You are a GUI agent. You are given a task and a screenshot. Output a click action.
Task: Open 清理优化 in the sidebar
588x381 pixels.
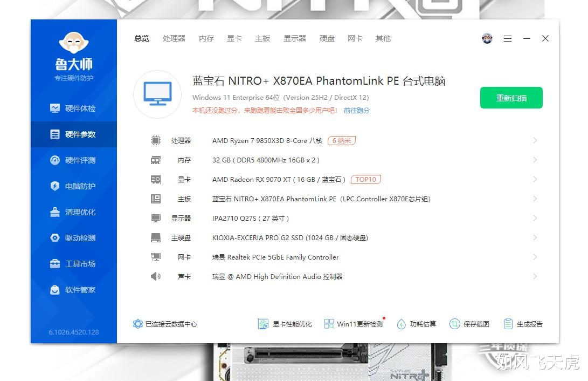point(73,212)
